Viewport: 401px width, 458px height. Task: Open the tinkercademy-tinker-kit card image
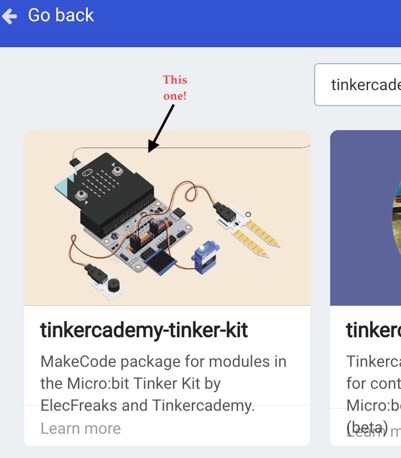[167, 218]
